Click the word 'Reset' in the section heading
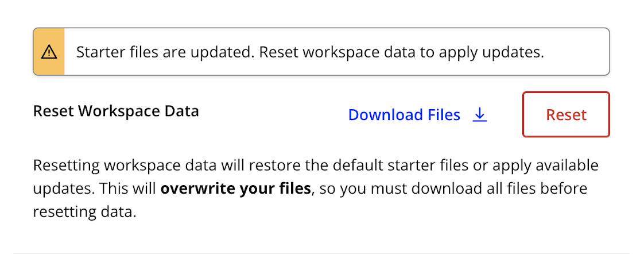 pyautogui.click(x=54, y=111)
